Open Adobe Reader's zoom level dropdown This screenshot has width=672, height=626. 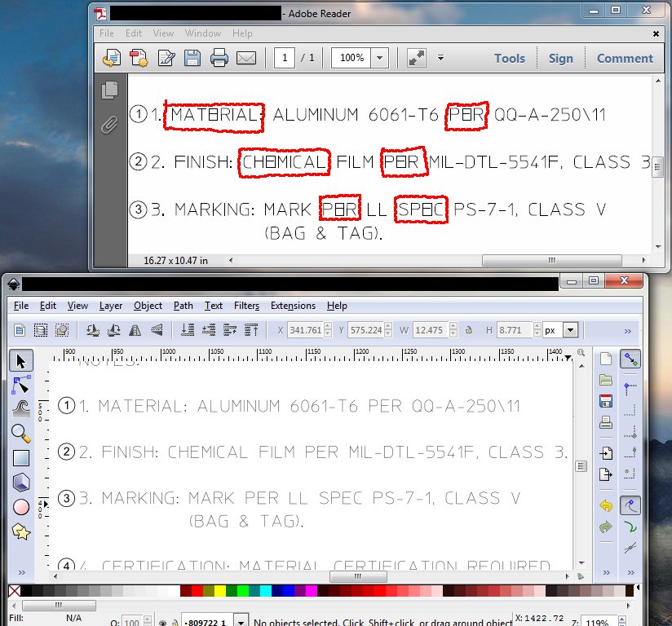click(380, 58)
